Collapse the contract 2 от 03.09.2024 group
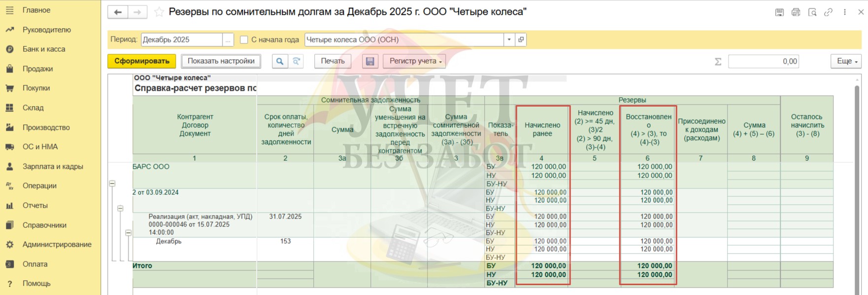Viewport: 868px width, 295px height. click(x=120, y=208)
